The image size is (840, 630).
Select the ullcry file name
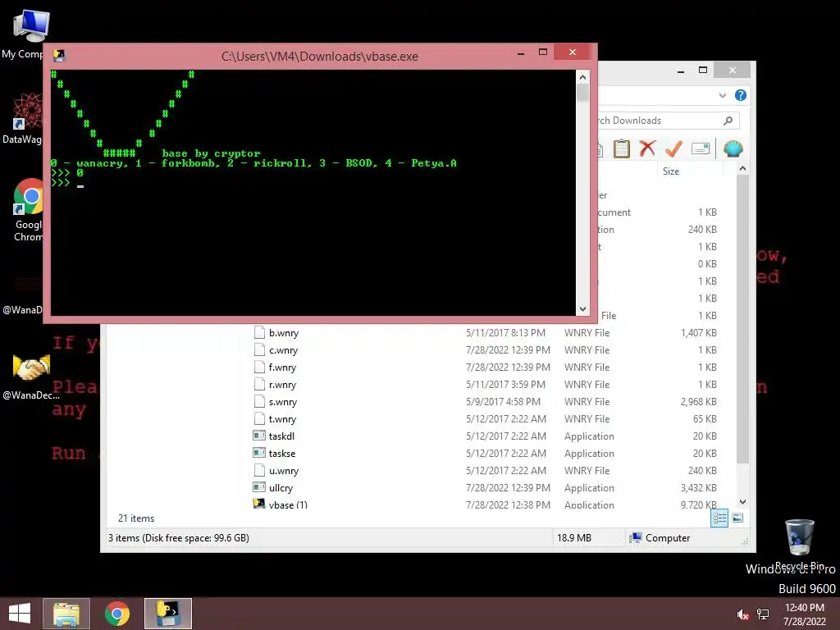tap(281, 487)
